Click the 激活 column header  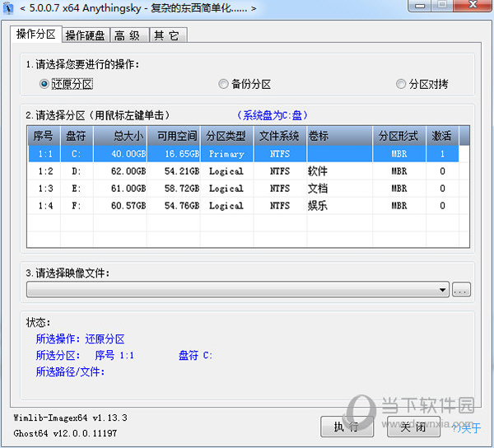442,136
